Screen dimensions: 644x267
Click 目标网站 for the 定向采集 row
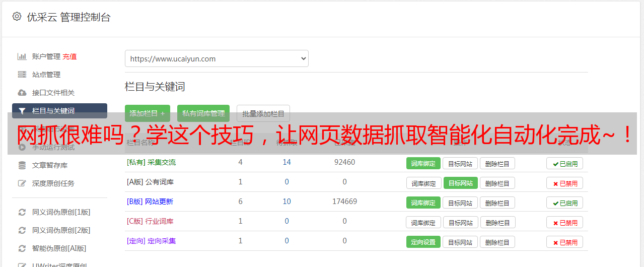click(461, 242)
